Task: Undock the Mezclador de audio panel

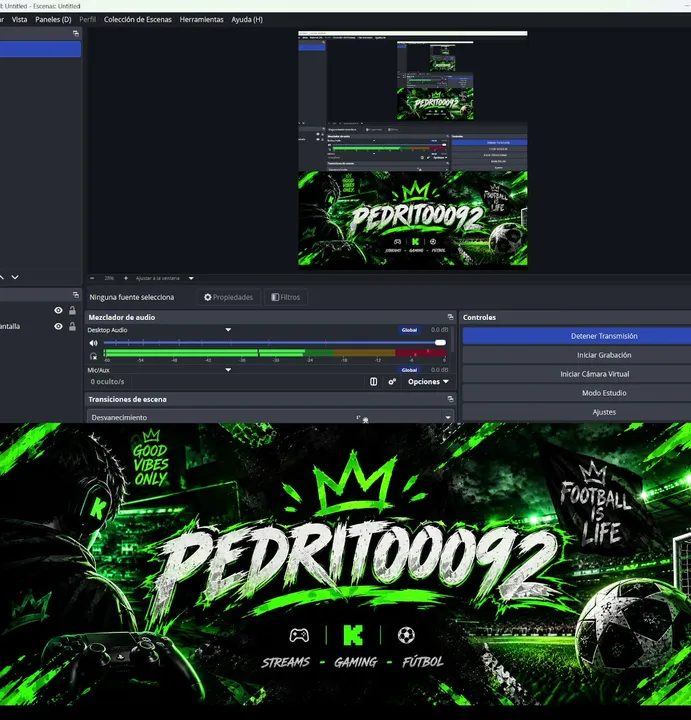Action: tap(450, 317)
